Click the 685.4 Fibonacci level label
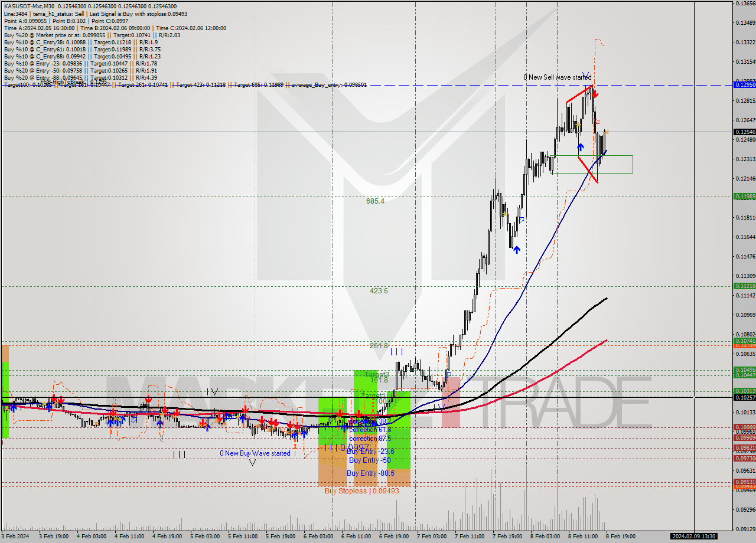 click(x=375, y=201)
